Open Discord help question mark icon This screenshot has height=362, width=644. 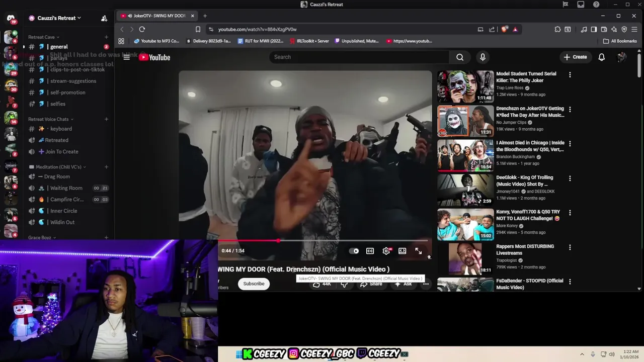596,5
